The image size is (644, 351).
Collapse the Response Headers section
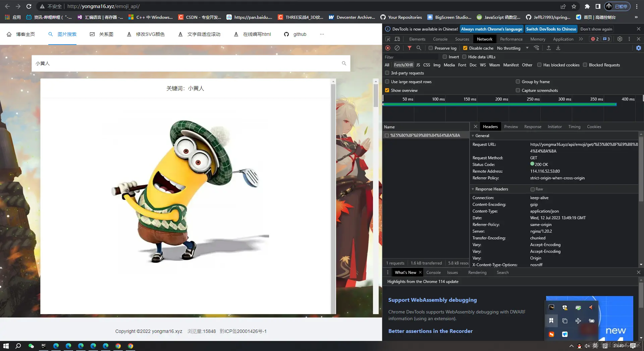click(x=473, y=189)
